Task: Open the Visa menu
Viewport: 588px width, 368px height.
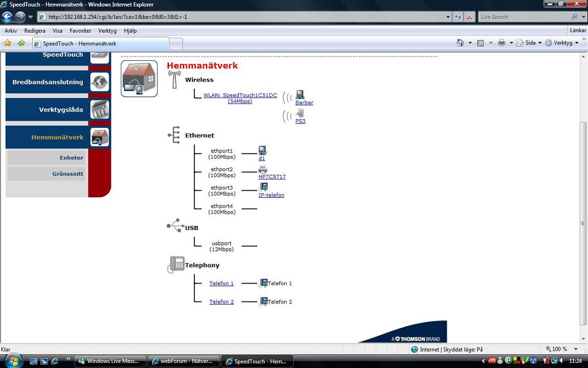Action: (57, 31)
